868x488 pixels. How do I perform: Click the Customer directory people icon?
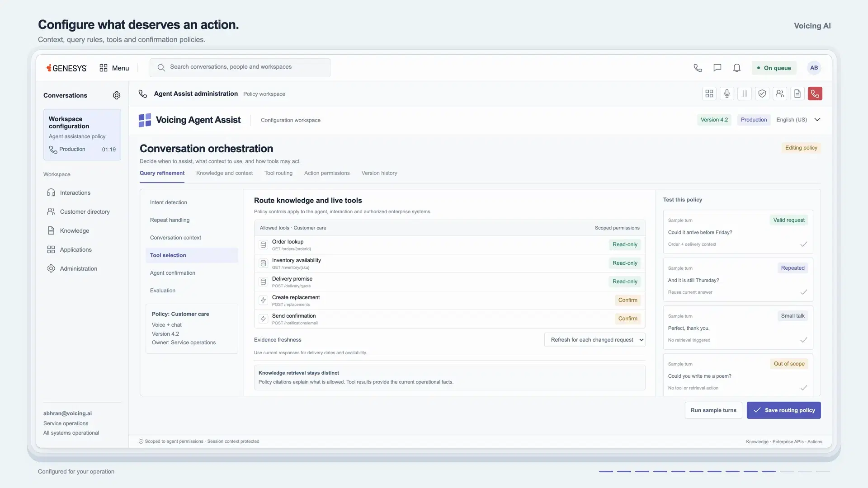coord(51,211)
